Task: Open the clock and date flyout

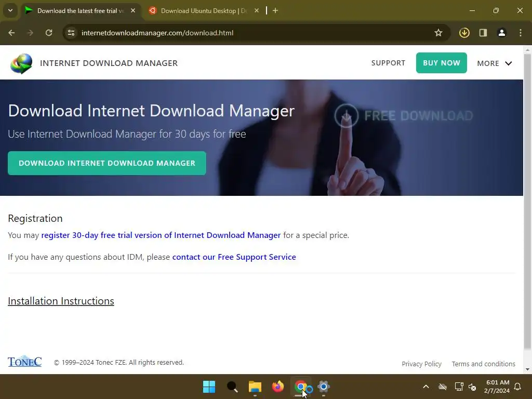Action: click(497, 387)
